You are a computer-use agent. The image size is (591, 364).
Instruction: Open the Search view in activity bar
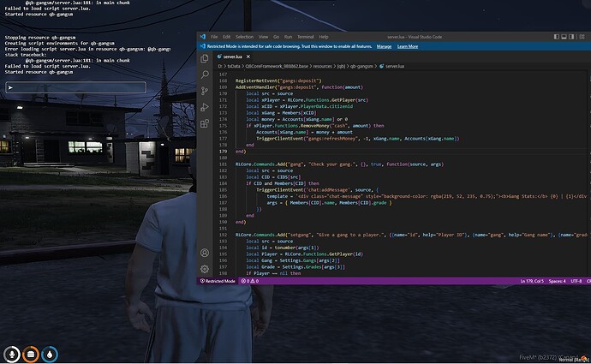pos(205,75)
